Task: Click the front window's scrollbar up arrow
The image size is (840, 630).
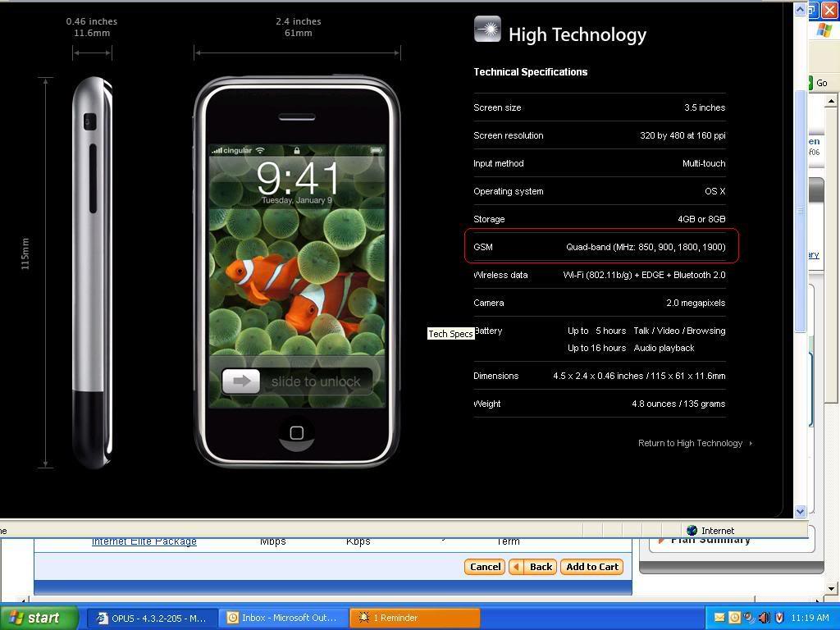Action: (x=800, y=10)
